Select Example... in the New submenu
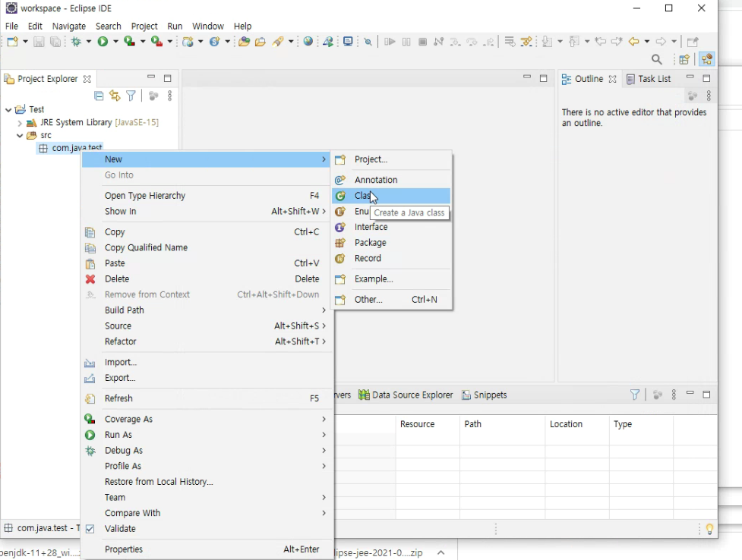Screen dimensions: 742x560 point(391,279)
